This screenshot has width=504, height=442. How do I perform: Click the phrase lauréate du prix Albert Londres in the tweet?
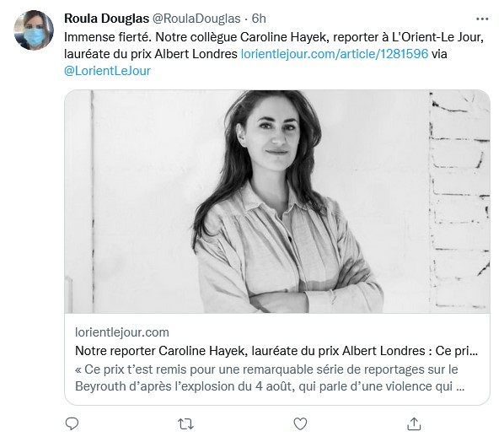click(151, 54)
